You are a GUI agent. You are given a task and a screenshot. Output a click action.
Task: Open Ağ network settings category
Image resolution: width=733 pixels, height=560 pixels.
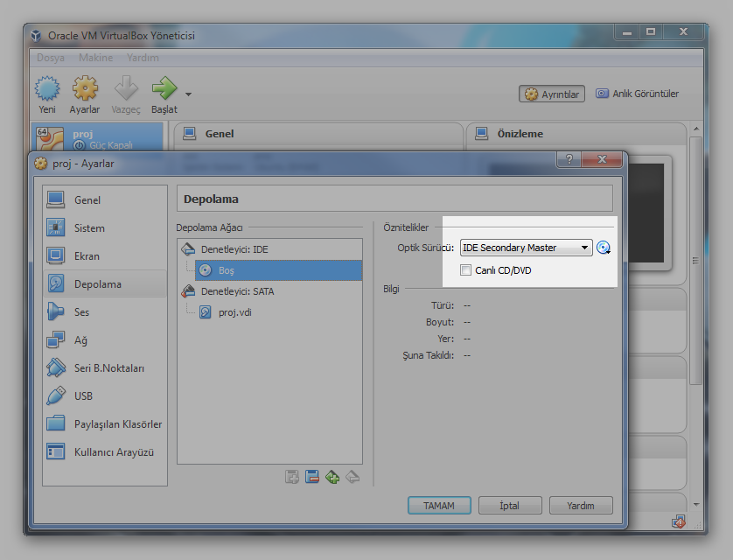(x=105, y=340)
